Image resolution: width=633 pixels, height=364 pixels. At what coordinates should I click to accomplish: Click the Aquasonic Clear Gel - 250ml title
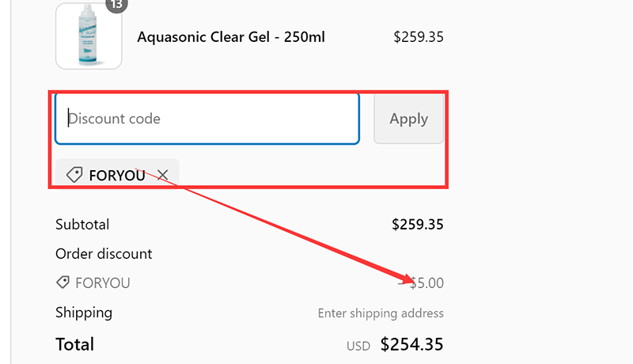coord(231,37)
